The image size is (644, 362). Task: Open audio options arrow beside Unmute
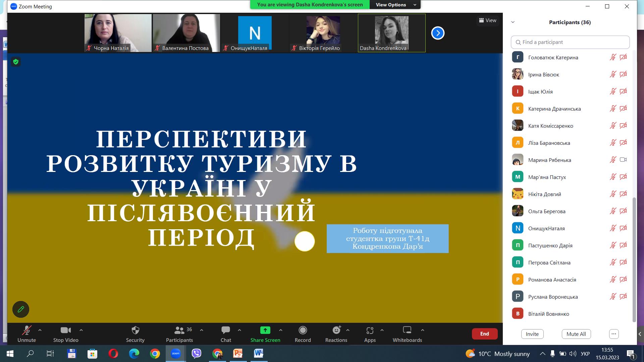[40, 330]
